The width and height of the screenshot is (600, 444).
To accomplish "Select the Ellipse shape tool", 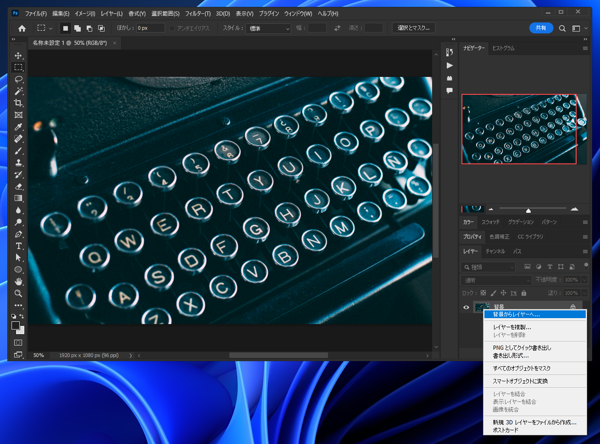I will coord(18,269).
